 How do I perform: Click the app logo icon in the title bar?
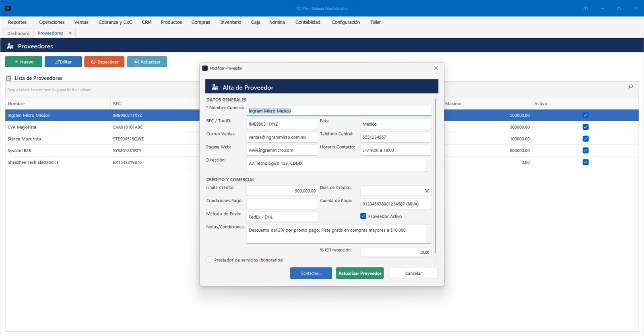[8, 8]
